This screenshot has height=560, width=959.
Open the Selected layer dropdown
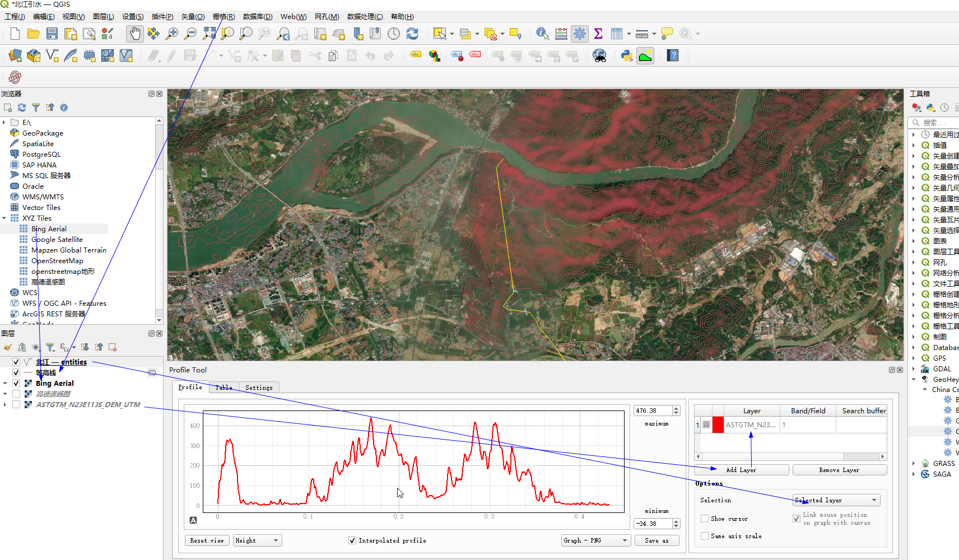click(x=836, y=500)
